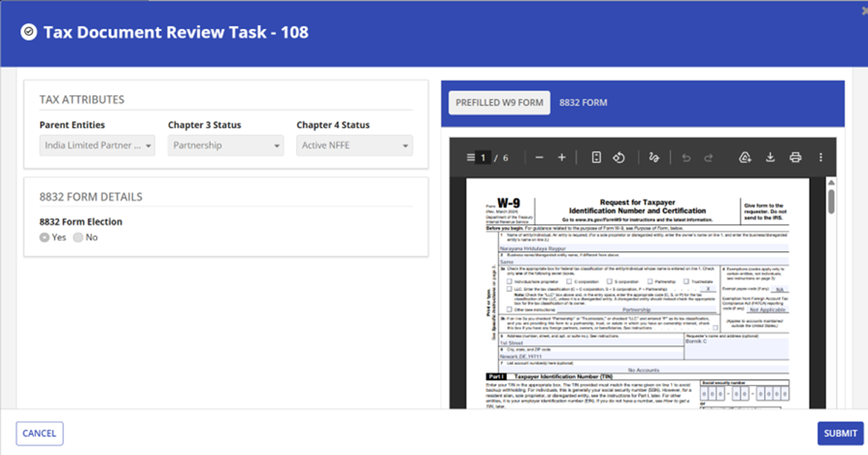
Task: Click the W-9 name field 'Narayana Hrudalaya Raypur'
Action: [644, 248]
